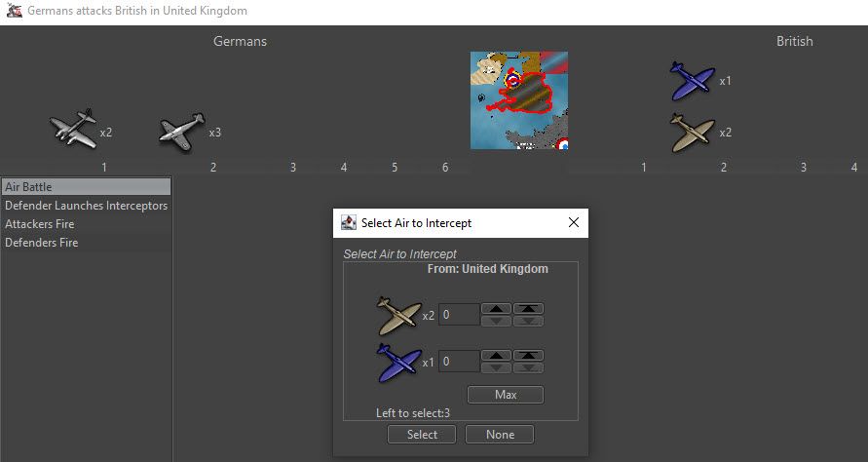This screenshot has width=868, height=462.
Task: Click the blue British fighter in battle panel
Action: coord(693,81)
